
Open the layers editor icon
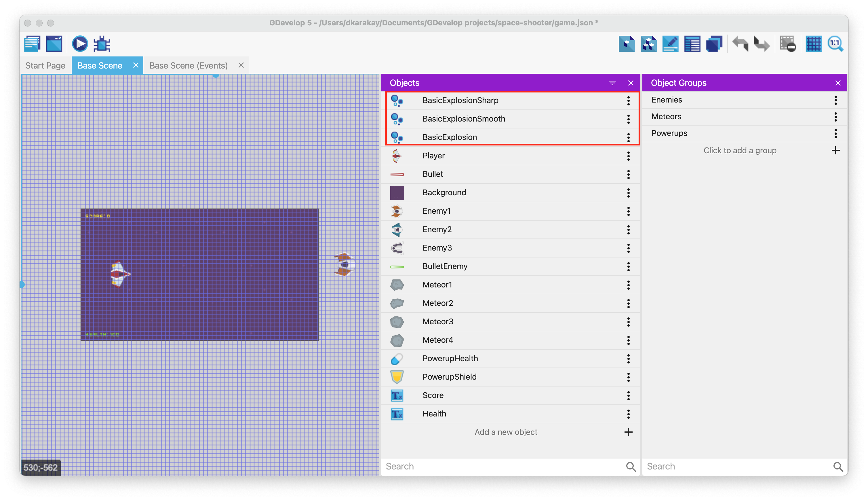coord(714,44)
